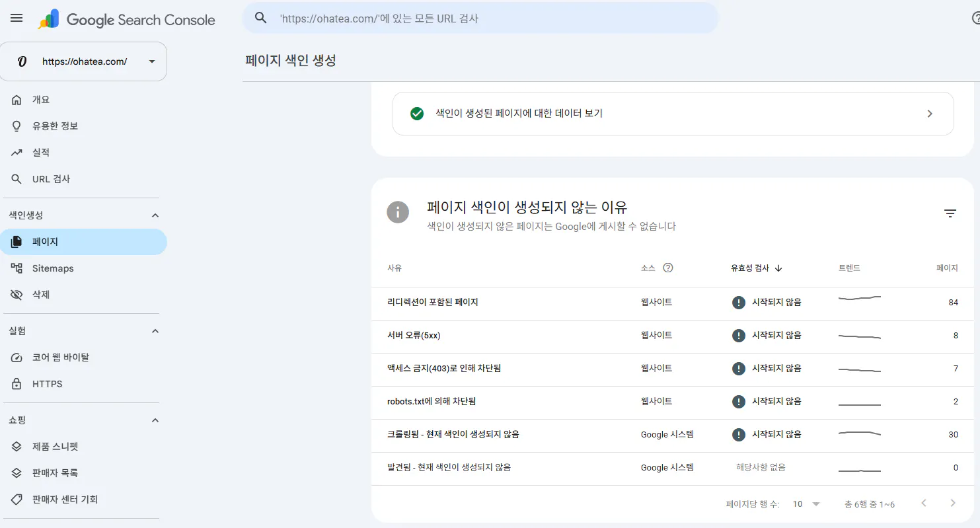Click the crossed-eye icon beside 삭제
Screen dimensions: 980x528
pos(17,295)
